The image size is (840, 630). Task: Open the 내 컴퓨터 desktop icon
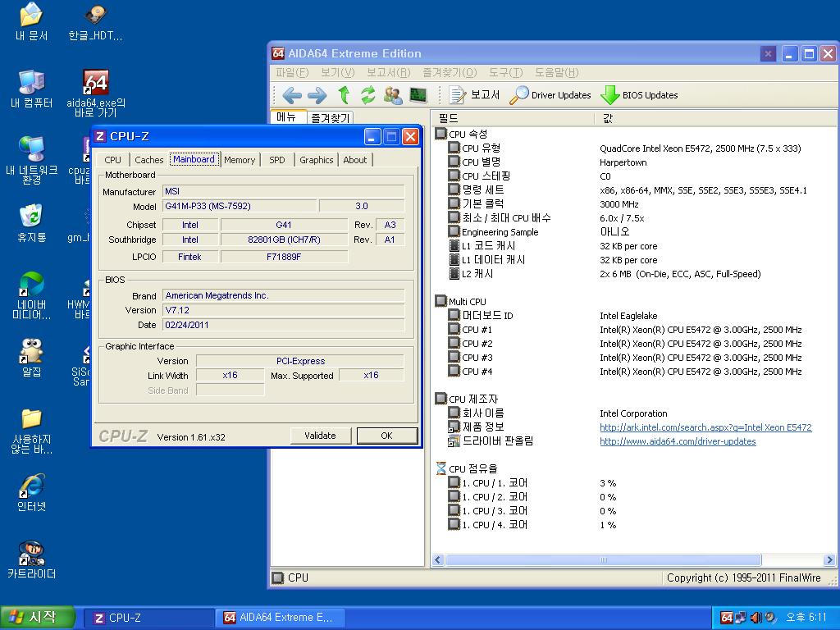(x=32, y=89)
